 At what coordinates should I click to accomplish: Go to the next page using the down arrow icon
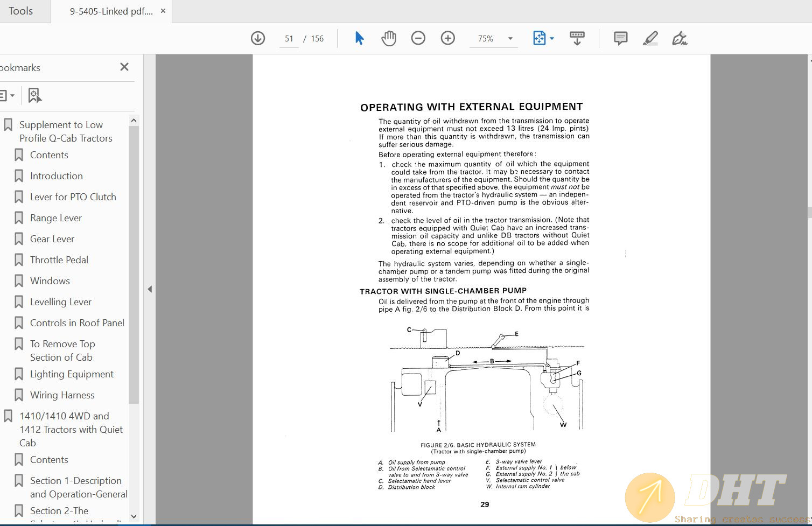point(258,38)
